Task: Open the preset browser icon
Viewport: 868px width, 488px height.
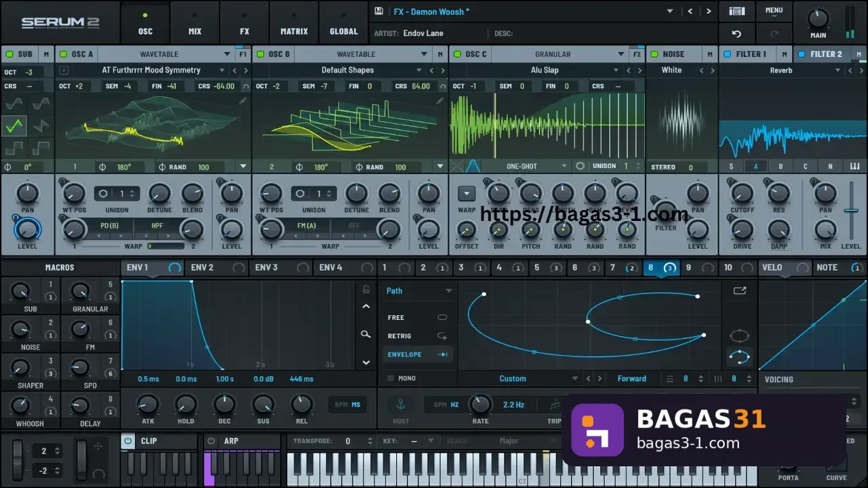Action: (x=737, y=12)
